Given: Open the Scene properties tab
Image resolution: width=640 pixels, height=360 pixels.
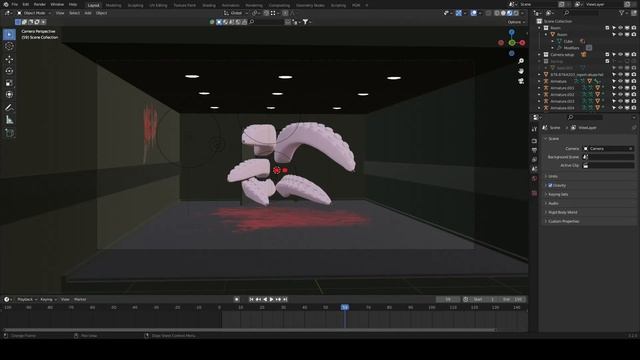Looking at the screenshot, I should tap(534, 169).
